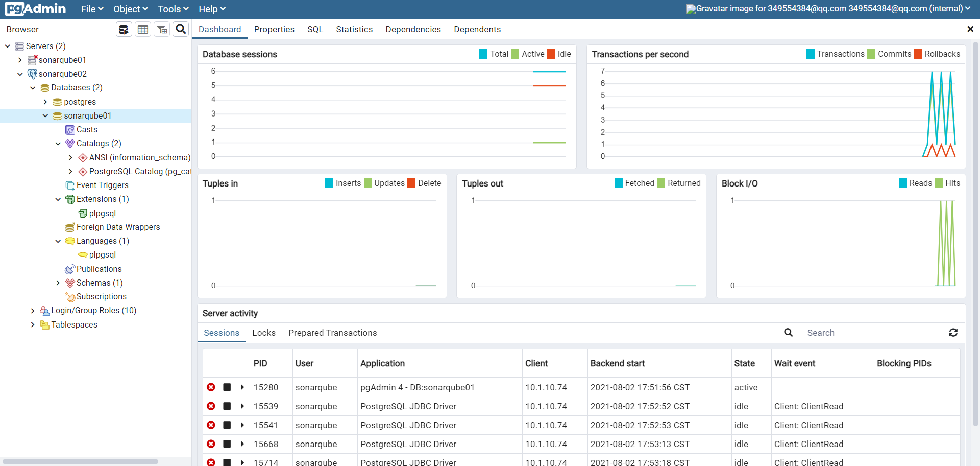Image resolution: width=980 pixels, height=466 pixels.
Task: Click the Browser horizontal scrollbar
Action: pos(80,461)
